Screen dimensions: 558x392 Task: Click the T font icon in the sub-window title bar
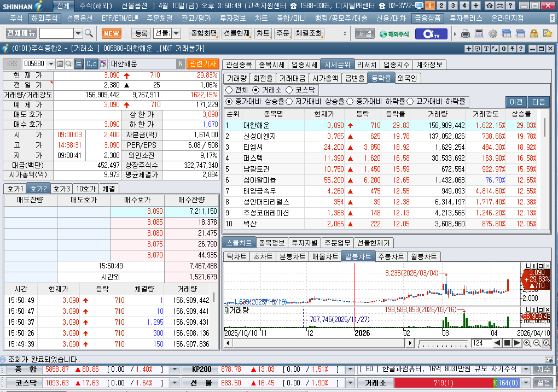pos(486,49)
